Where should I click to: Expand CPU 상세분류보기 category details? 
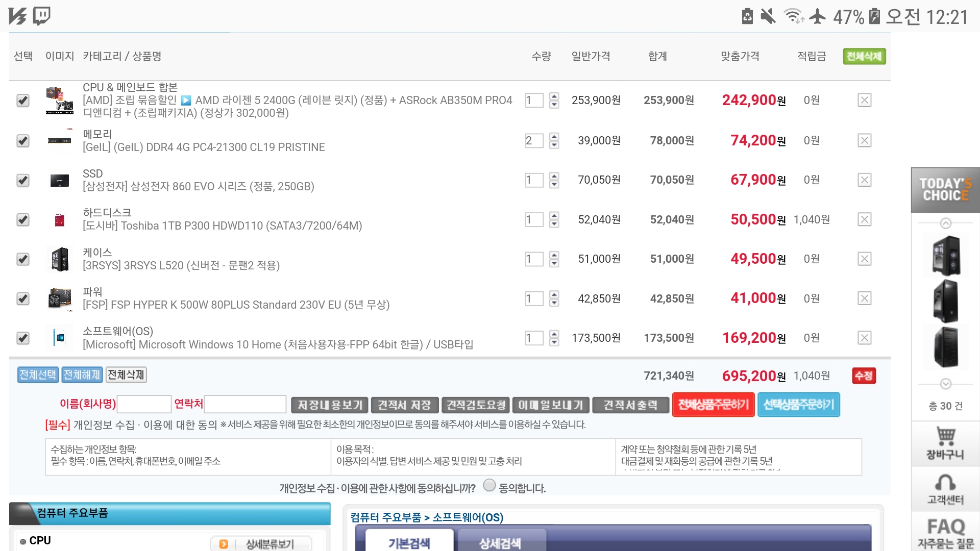[261, 544]
